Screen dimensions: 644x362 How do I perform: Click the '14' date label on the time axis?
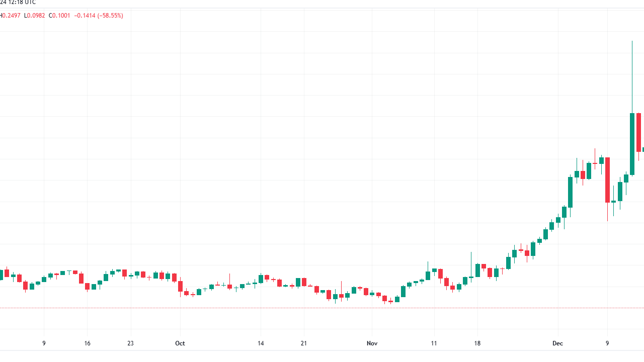tap(261, 343)
